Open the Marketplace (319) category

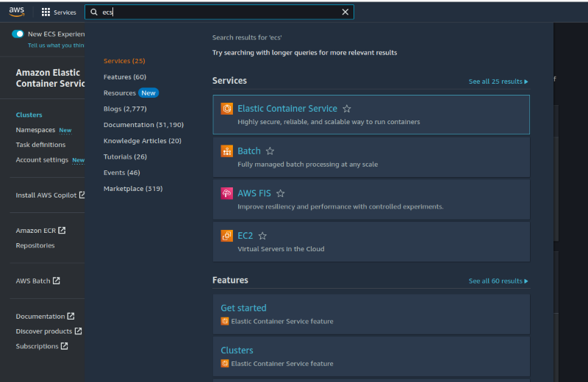coord(133,189)
